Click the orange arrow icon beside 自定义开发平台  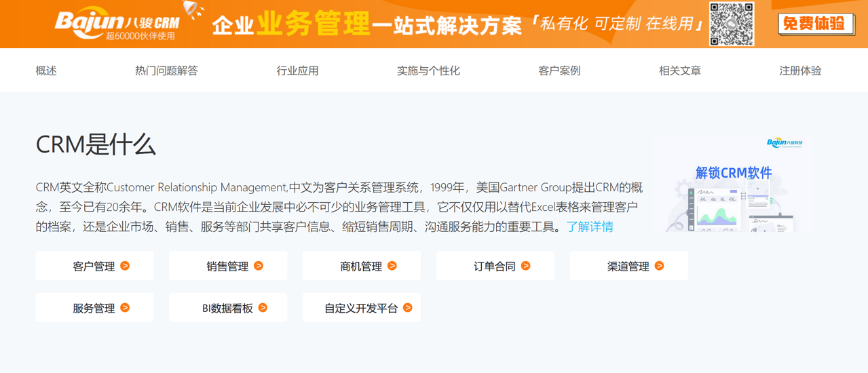[x=408, y=308]
